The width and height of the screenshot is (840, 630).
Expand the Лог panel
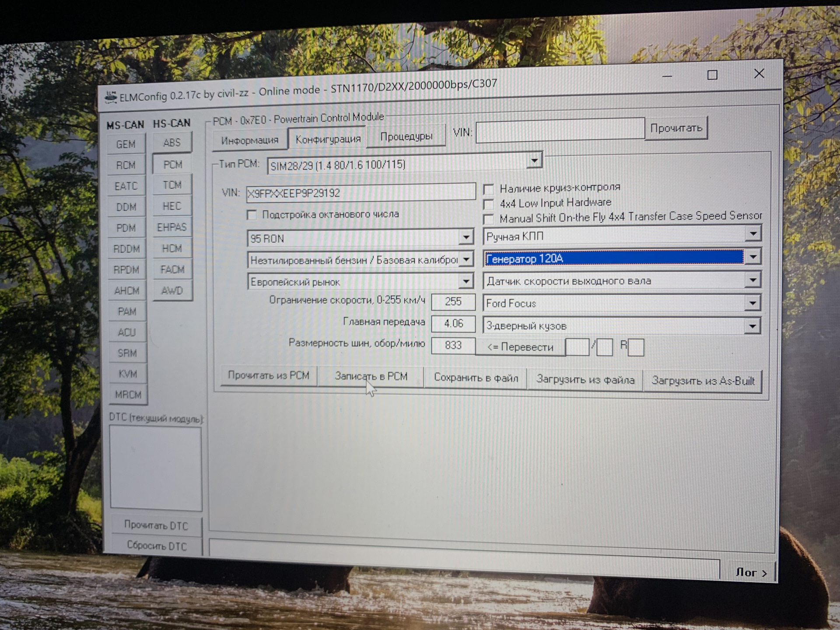pyautogui.click(x=751, y=572)
